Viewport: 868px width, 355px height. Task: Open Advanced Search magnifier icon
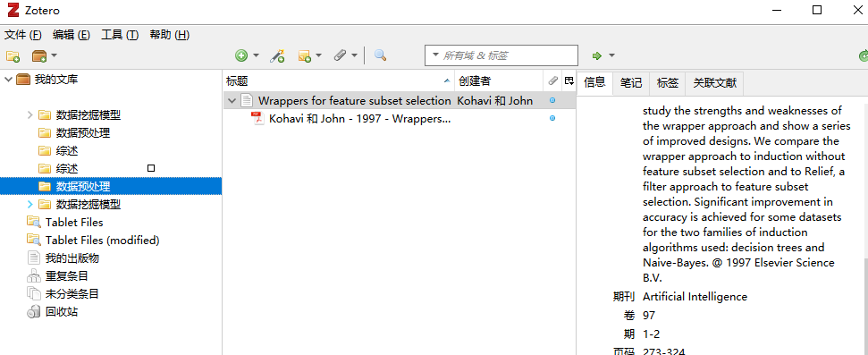[380, 55]
